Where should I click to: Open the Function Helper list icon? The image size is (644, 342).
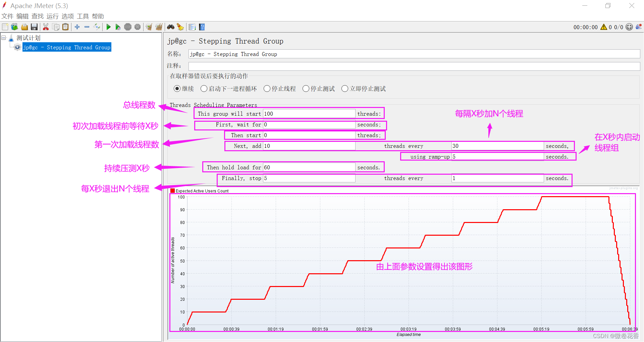[192, 27]
